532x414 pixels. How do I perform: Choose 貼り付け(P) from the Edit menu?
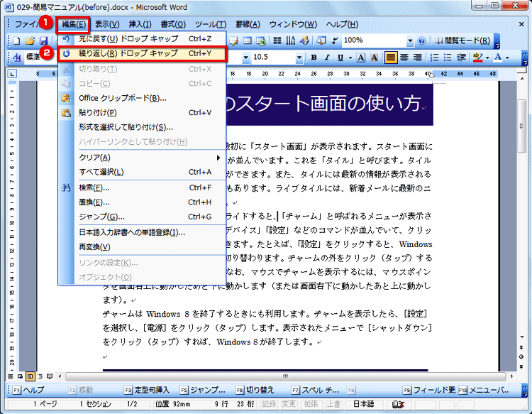(142, 113)
